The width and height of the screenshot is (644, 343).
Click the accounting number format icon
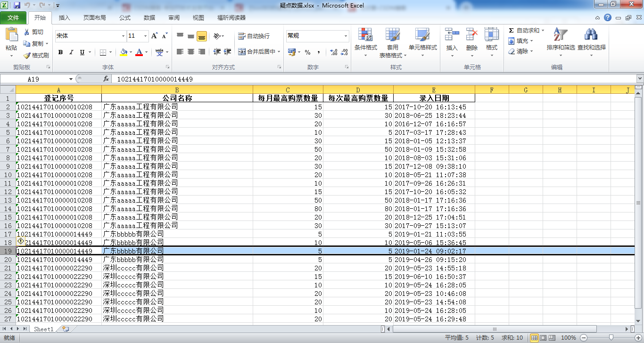click(291, 52)
